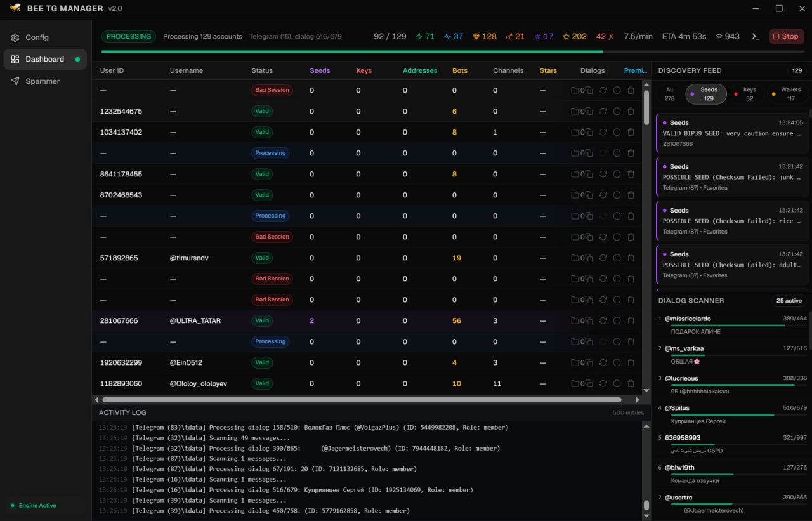Open the terminal console icon beside Stop
The image size is (812, 521).
[756, 36]
